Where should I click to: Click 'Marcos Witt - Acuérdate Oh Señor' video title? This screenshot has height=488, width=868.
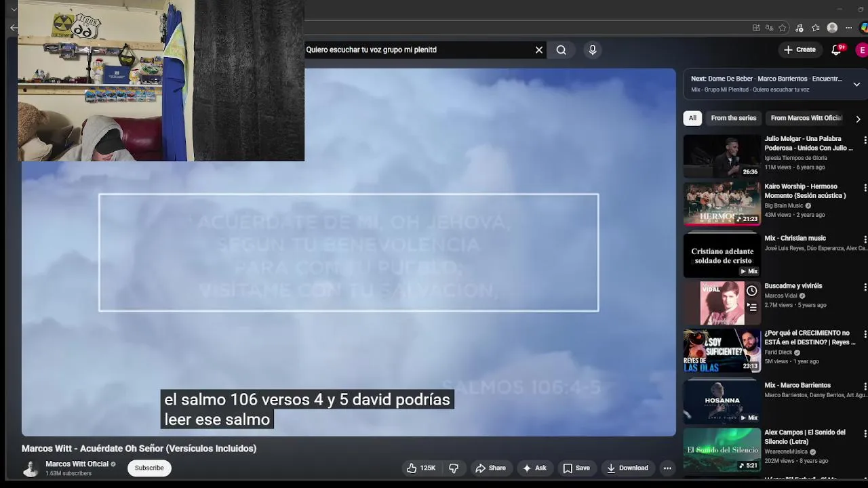pyautogui.click(x=139, y=449)
